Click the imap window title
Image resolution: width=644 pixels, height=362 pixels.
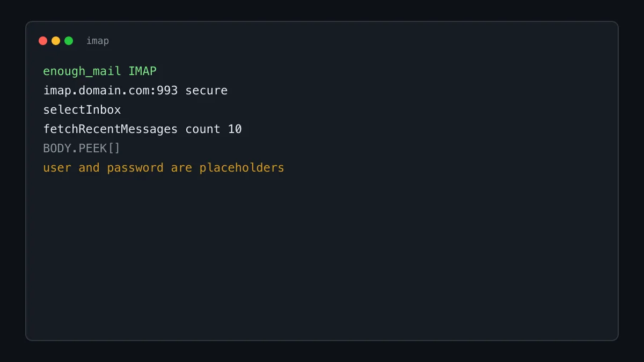coord(98,41)
